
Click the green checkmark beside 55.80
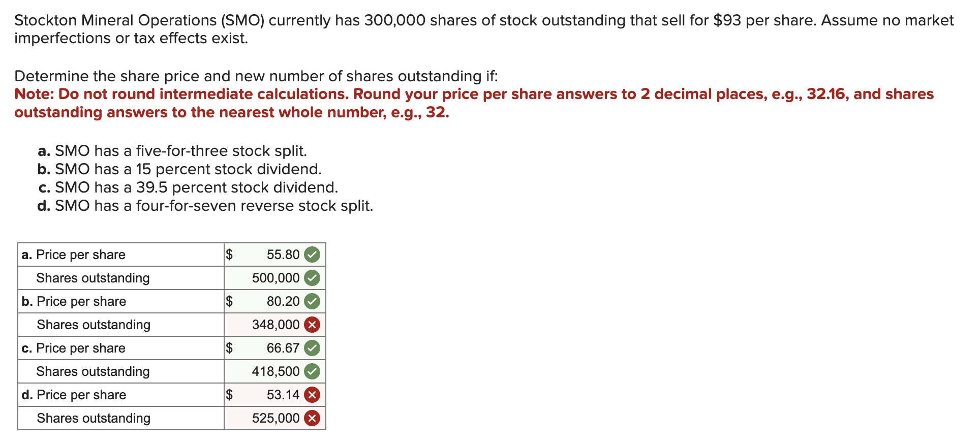click(312, 255)
